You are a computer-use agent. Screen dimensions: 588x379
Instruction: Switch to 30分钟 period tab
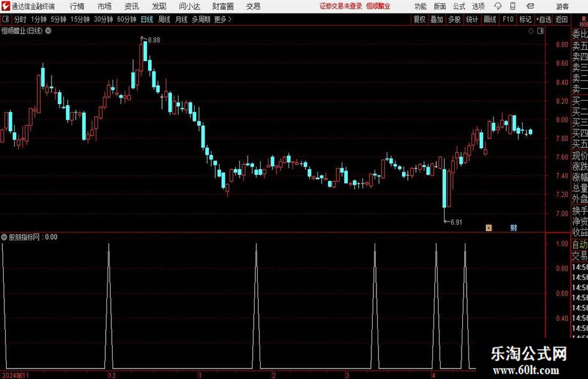pos(103,19)
